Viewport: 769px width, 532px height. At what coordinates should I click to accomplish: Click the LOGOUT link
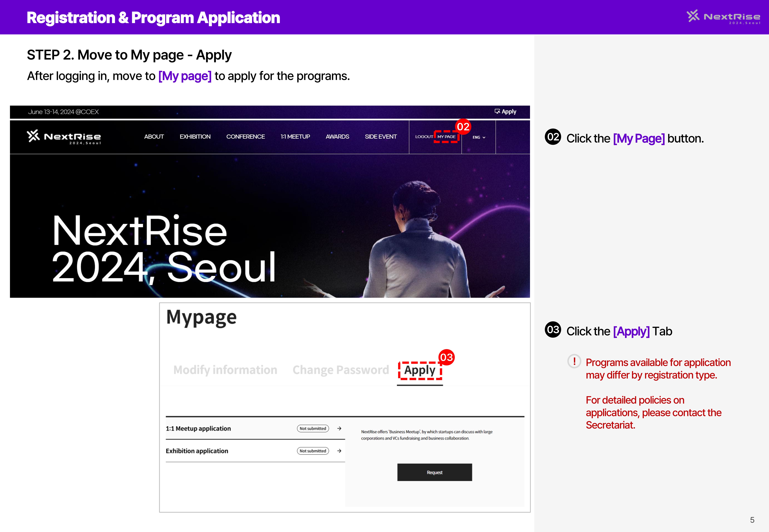coord(424,137)
